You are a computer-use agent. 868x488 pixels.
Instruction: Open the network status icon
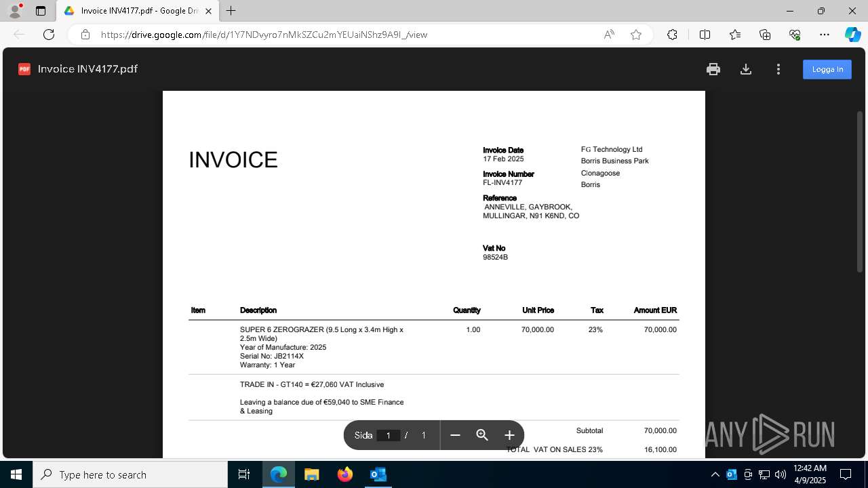point(764,474)
